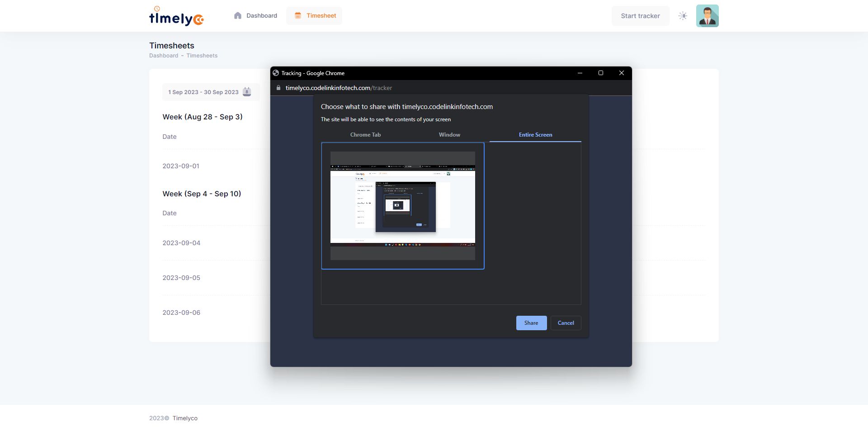Switch to the Chrome Tab sharing option
868x432 pixels.
click(x=365, y=135)
